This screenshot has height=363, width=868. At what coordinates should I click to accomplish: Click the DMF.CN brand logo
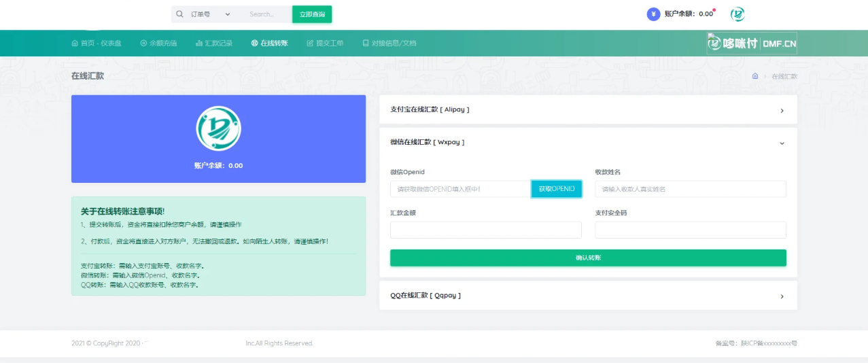coord(751,44)
